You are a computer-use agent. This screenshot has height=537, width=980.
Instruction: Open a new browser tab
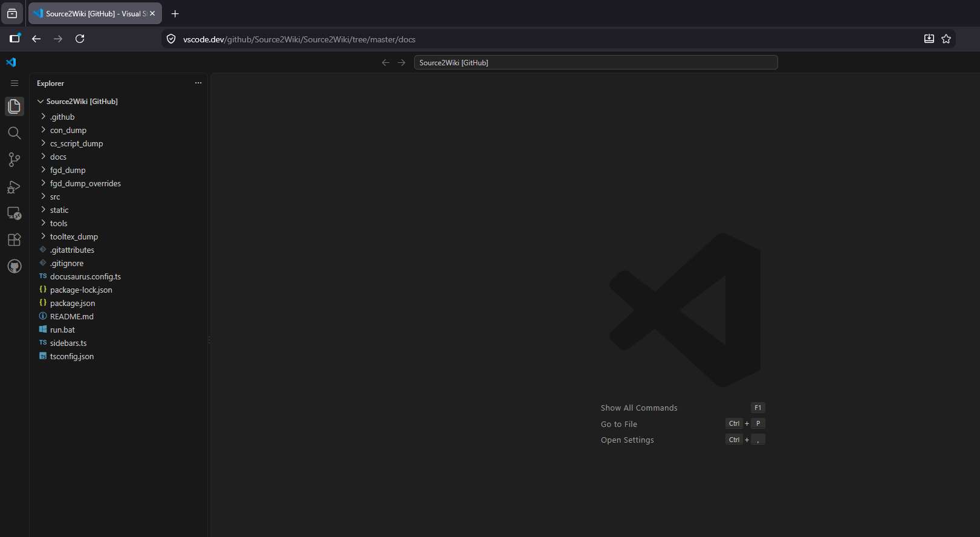pos(175,13)
